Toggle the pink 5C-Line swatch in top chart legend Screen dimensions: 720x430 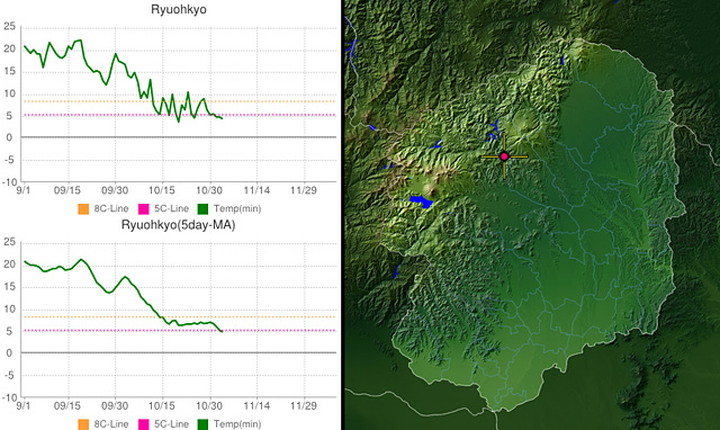coord(143,209)
